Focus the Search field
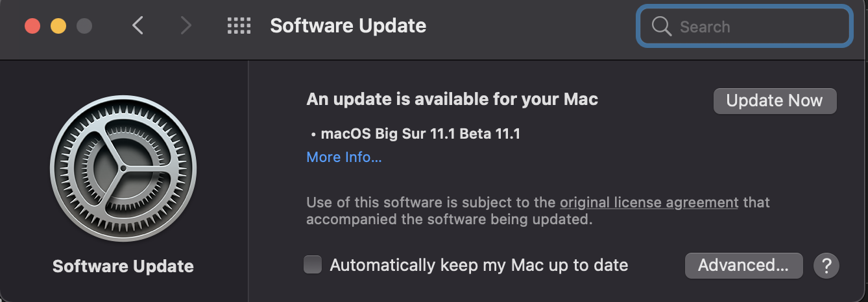Screen dimensions: 868x302 [x=744, y=27]
